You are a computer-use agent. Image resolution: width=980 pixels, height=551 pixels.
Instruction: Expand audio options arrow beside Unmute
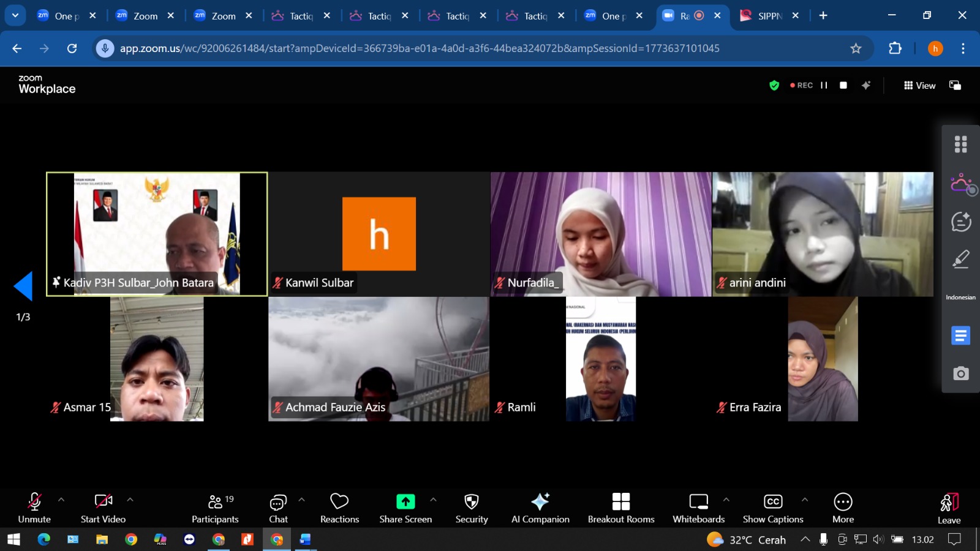(61, 500)
